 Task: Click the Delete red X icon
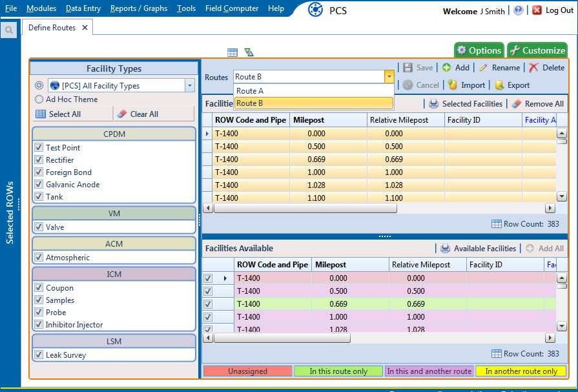(x=533, y=68)
